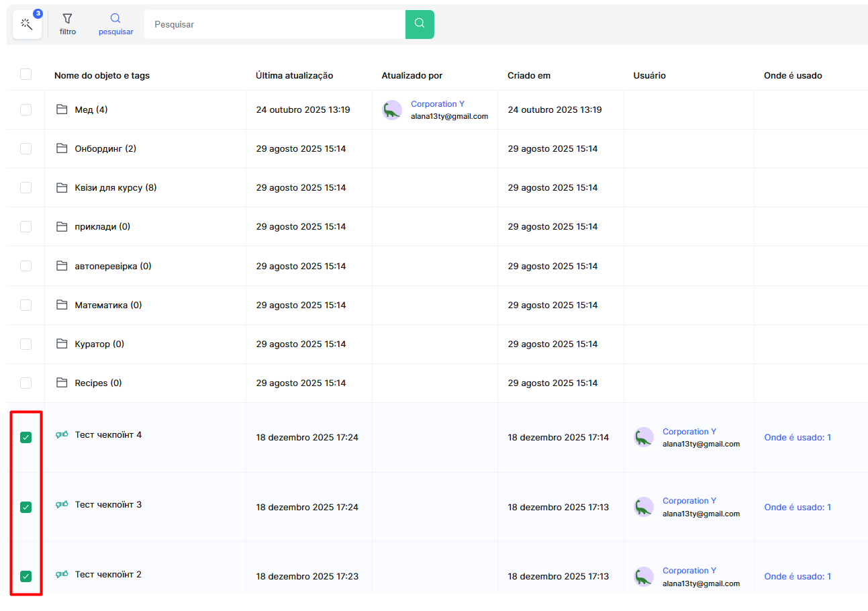
Task: Tick the Математика folder checkbox
Action: (26, 305)
